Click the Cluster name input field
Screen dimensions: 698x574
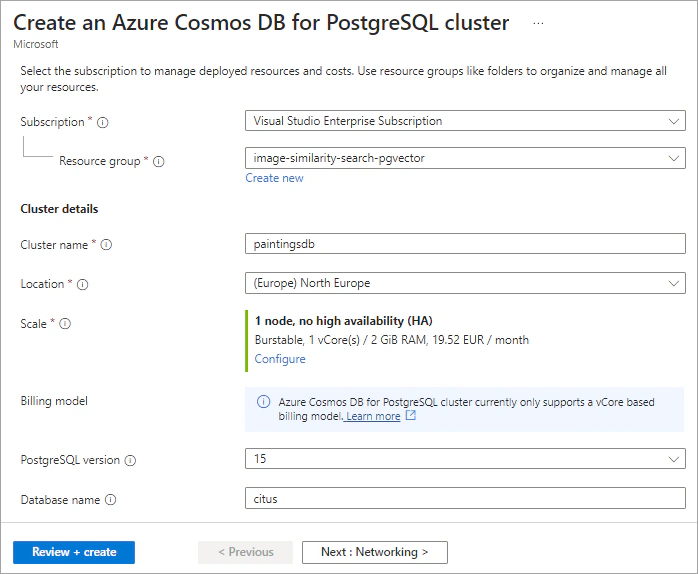(x=465, y=244)
